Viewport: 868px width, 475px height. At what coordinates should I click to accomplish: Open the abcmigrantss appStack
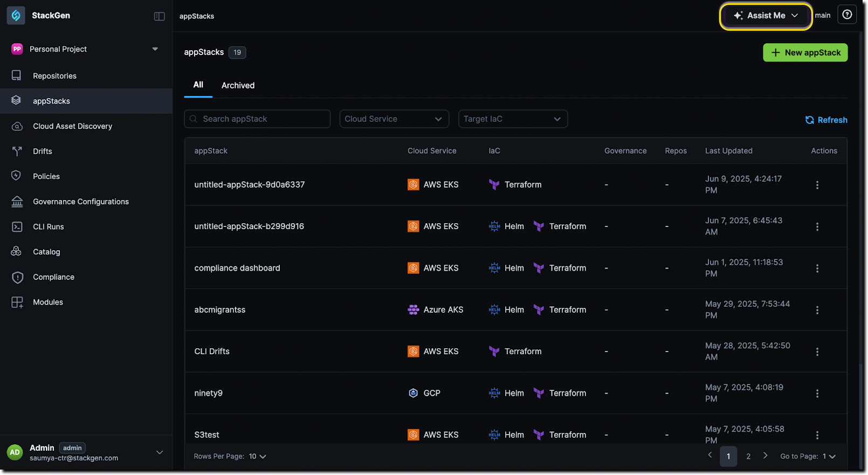pyautogui.click(x=220, y=310)
